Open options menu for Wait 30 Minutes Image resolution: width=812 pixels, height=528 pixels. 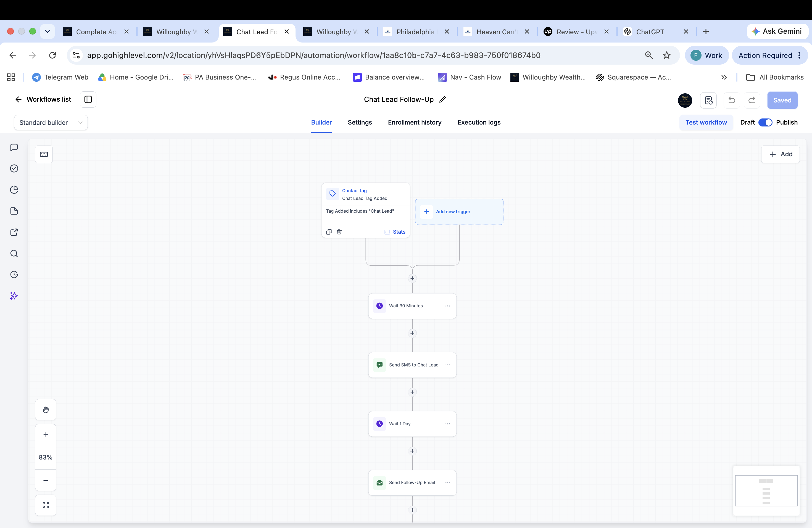[448, 306]
